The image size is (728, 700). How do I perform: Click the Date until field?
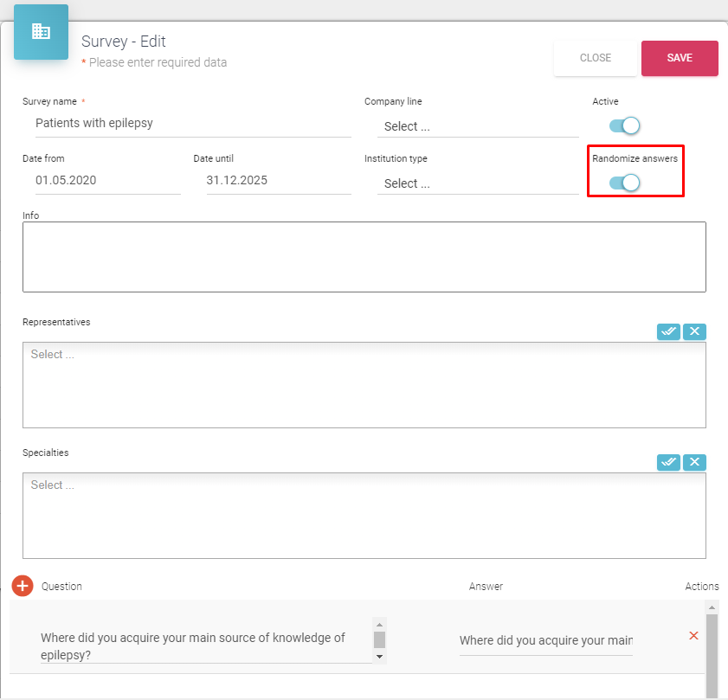(272, 181)
